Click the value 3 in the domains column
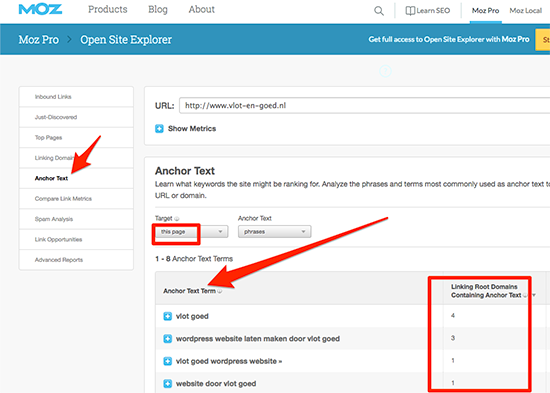Image resolution: width=550 pixels, height=393 pixels. (453, 338)
